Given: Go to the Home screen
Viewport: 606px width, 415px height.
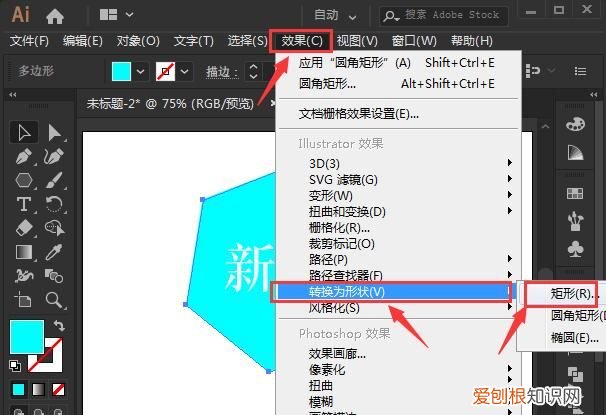Looking at the screenshot, I should [54, 16].
